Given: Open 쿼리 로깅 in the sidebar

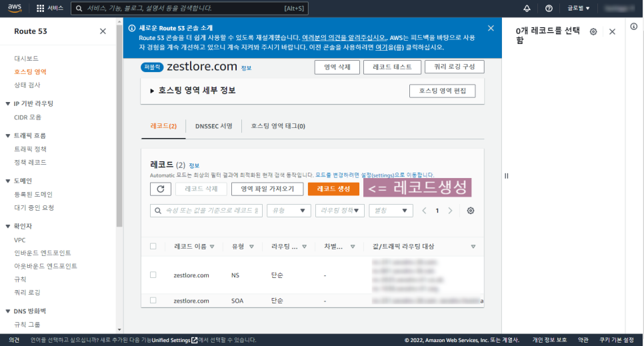Looking at the screenshot, I should (x=27, y=293).
